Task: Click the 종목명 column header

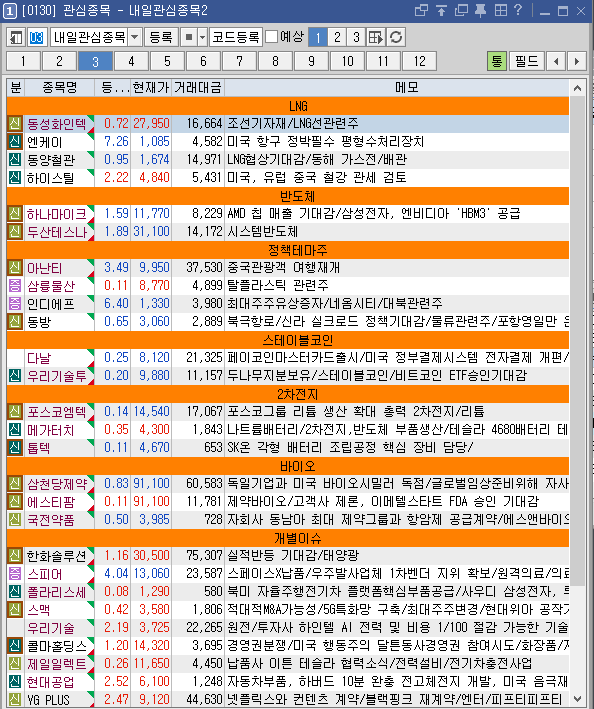Action: coord(60,87)
